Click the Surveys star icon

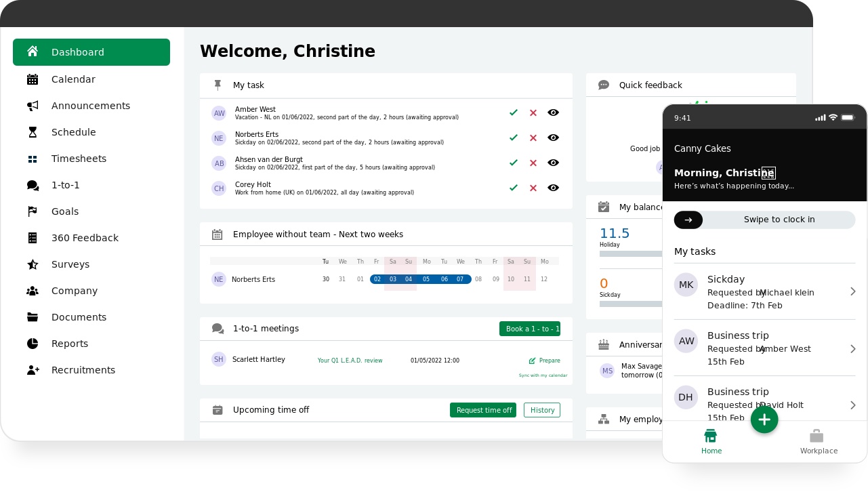(33, 264)
